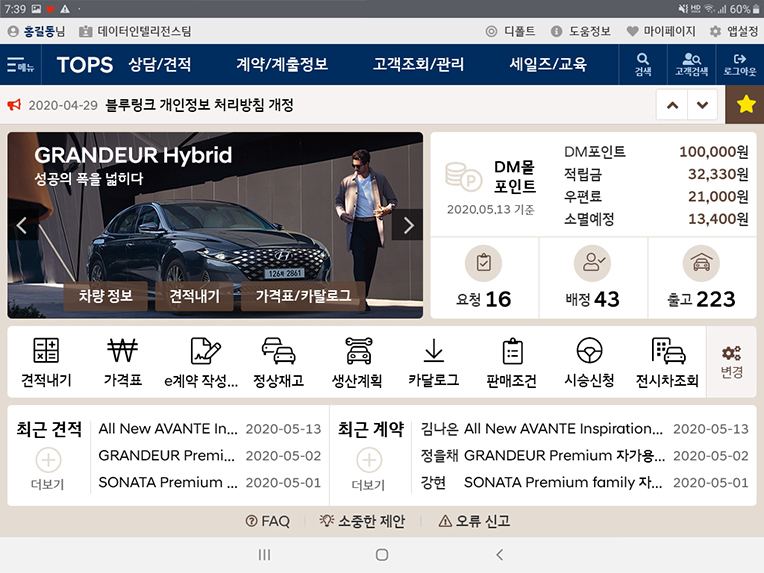The width and height of the screenshot is (764, 573).
Task: Open notice 블루링크 개인정보 처리방침 개정
Action: (200, 104)
